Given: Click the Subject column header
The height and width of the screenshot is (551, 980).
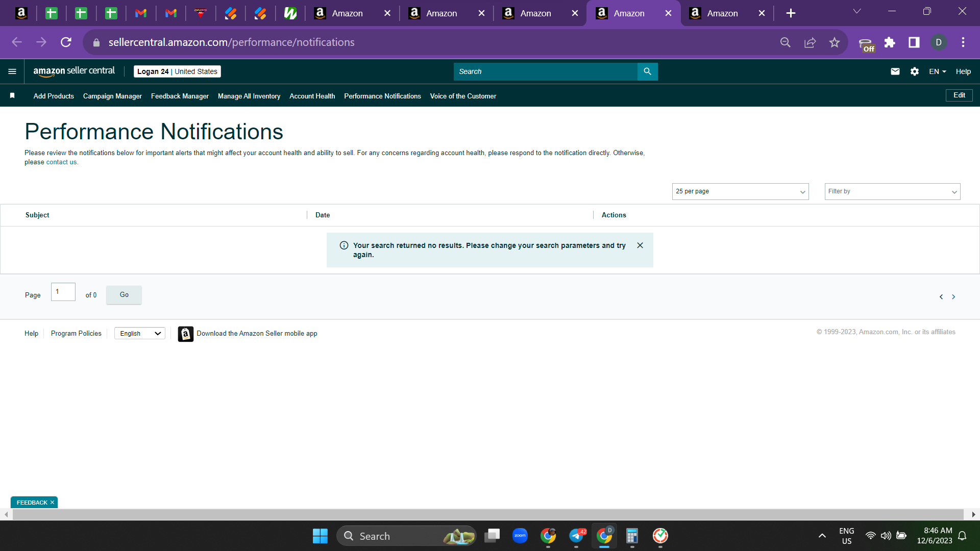Looking at the screenshot, I should [x=37, y=215].
